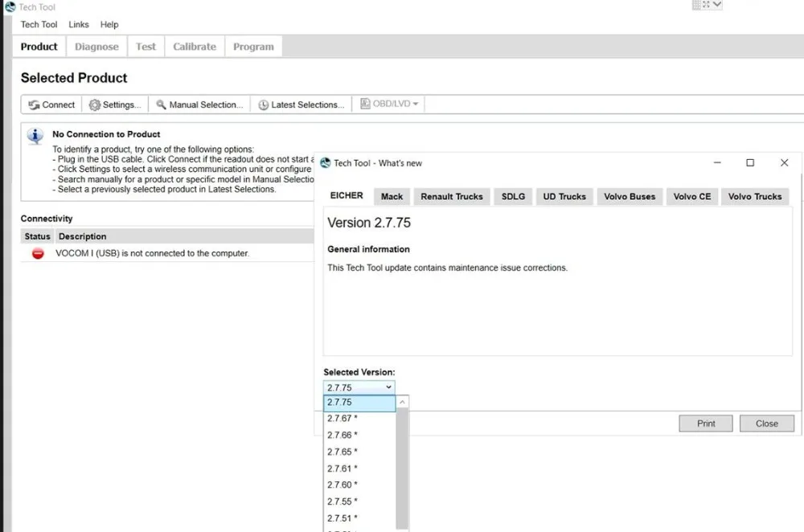Image resolution: width=804 pixels, height=532 pixels.
Task: Click the grid icon at top right
Action: tap(696, 5)
